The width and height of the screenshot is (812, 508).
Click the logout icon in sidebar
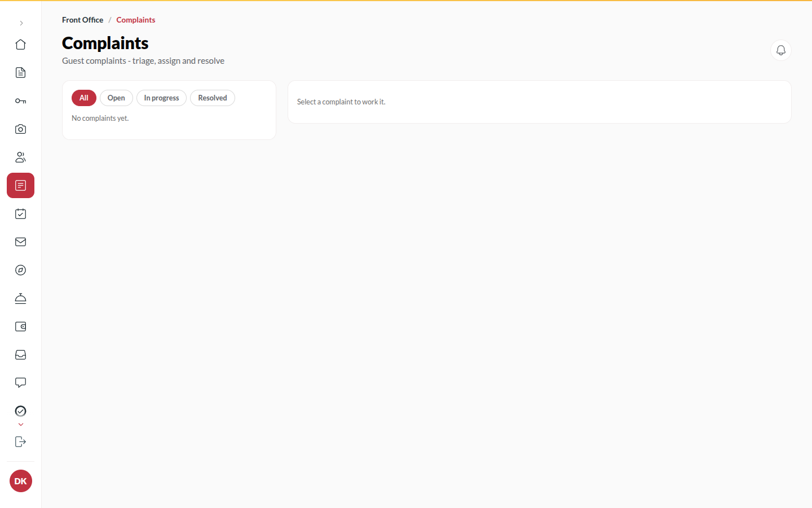pos(21,442)
